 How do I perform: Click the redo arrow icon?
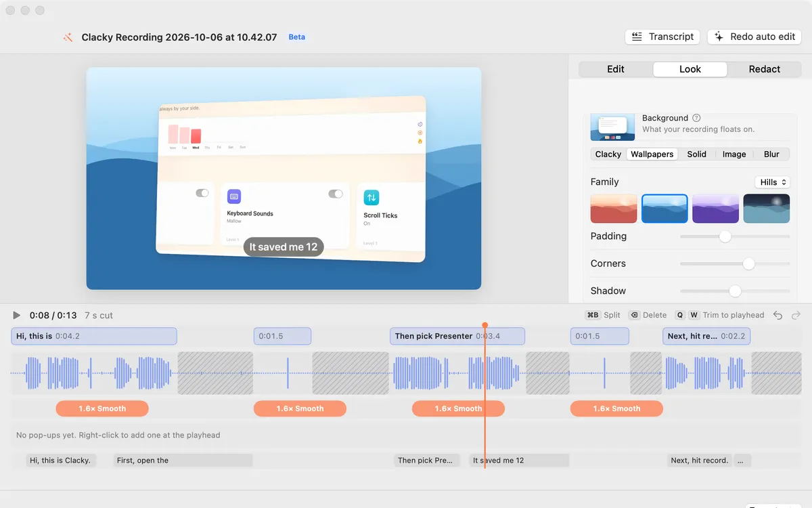796,315
